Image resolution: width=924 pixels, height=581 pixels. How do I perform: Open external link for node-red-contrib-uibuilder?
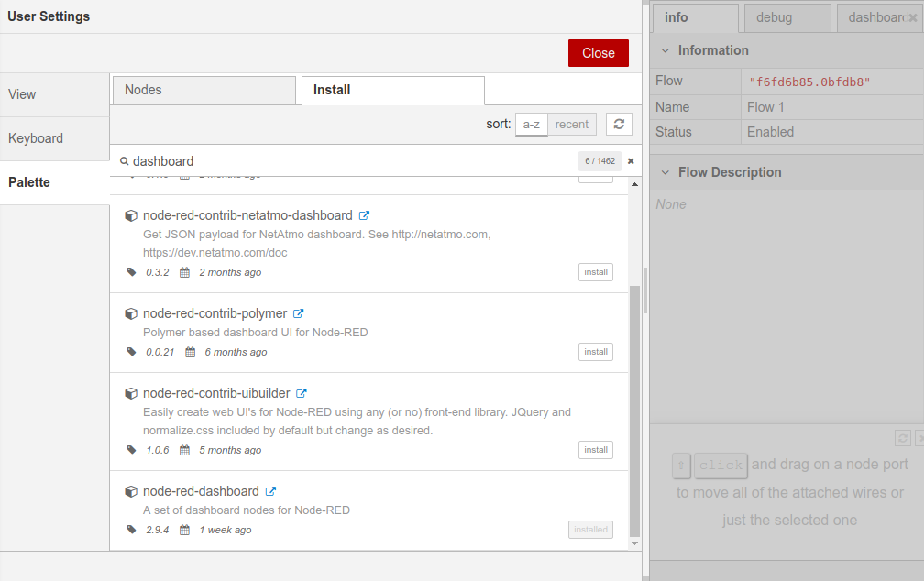[x=301, y=393]
